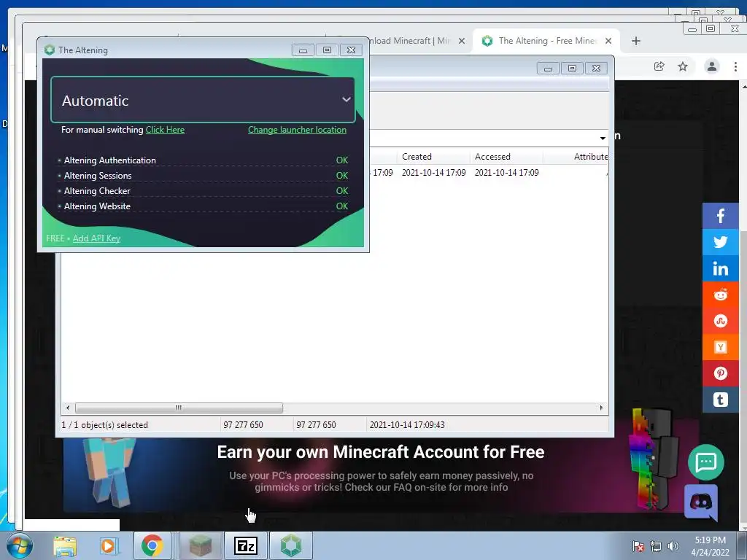
Task: Click '1 / 1 object(s) selected' status text
Action: 105,425
